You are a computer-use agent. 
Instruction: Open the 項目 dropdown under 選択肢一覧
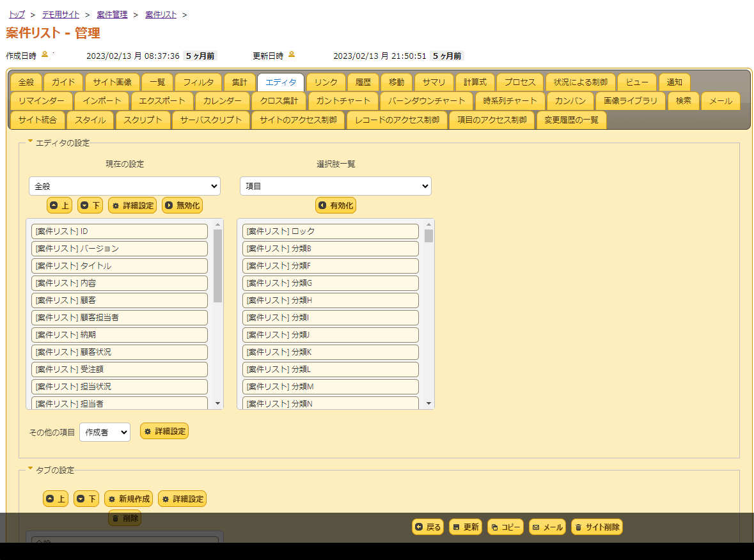pyautogui.click(x=336, y=186)
